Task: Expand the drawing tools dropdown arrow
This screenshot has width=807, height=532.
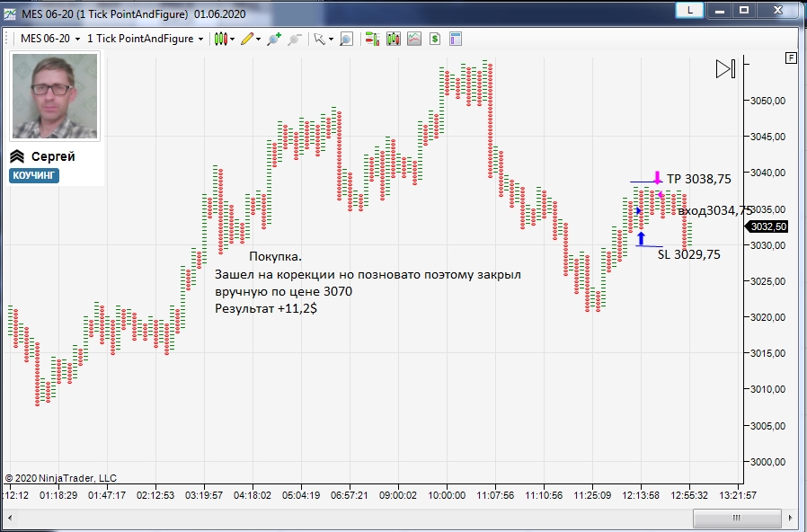Action: pyautogui.click(x=258, y=40)
